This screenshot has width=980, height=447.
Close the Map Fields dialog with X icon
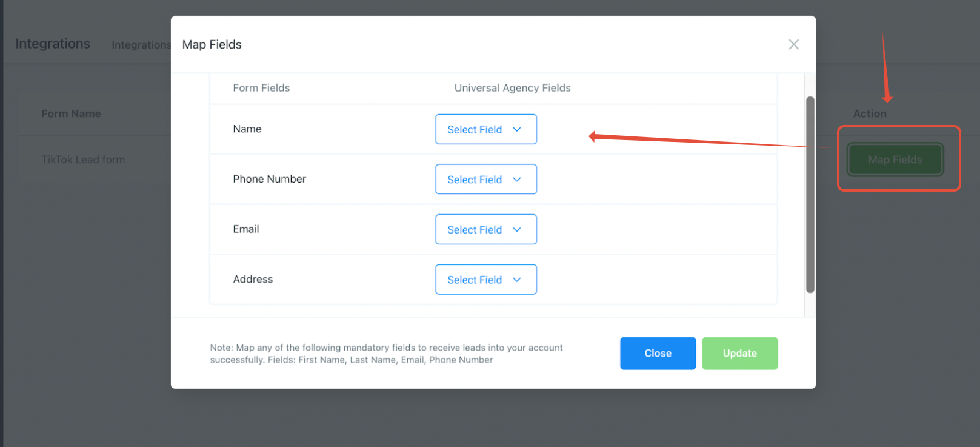point(793,44)
